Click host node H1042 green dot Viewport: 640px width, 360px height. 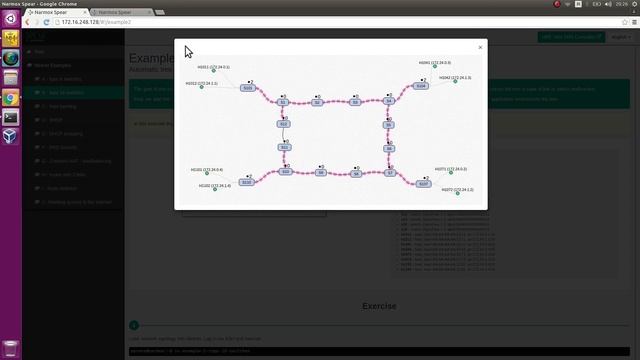click(455, 81)
